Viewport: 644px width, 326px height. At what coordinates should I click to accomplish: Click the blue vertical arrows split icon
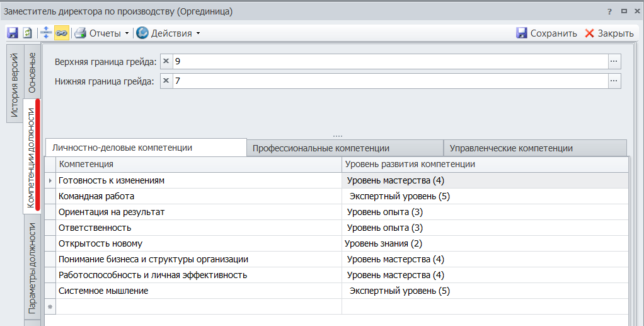pos(46,33)
